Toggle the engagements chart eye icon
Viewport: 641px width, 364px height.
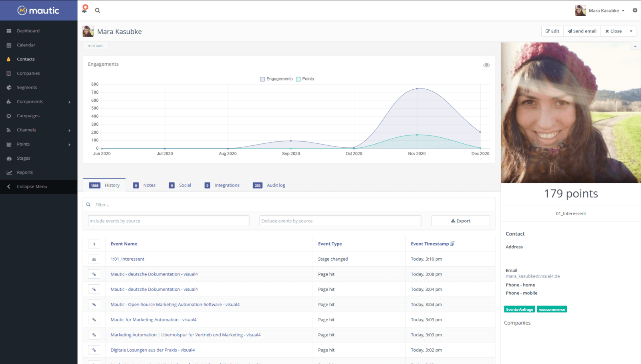pos(486,65)
